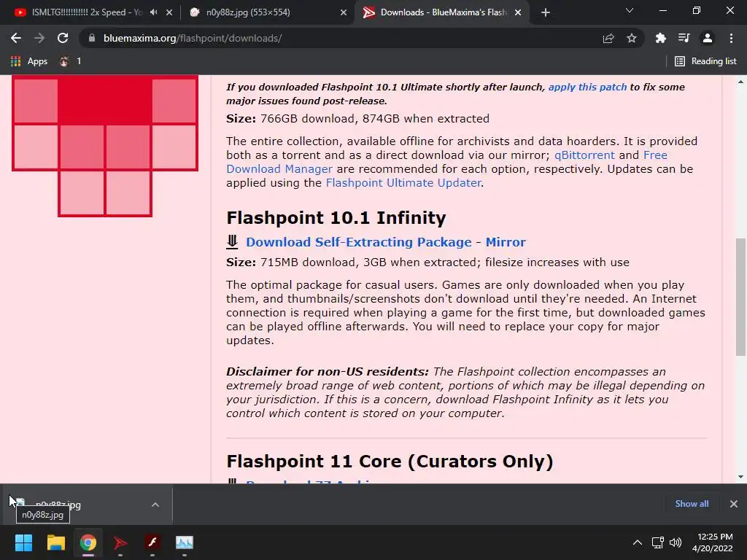Screen dimensions: 747x560
Task: Mute the YouTube tab audio icon
Action: coord(153,12)
